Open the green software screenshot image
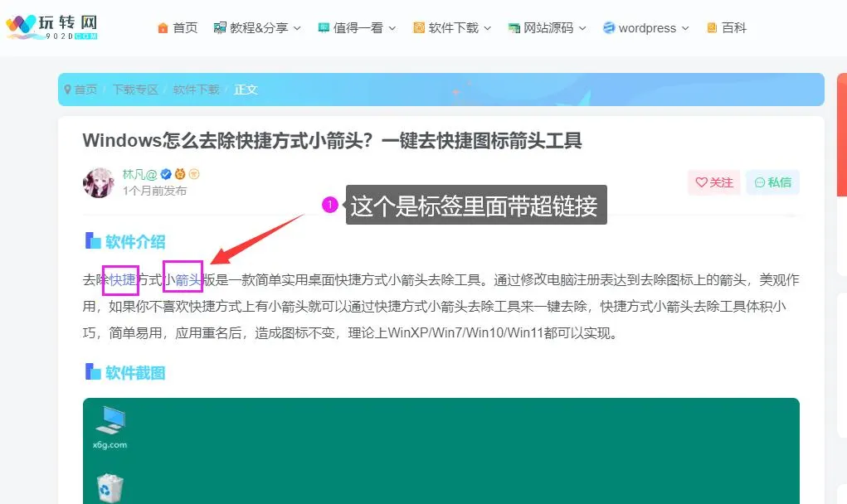The image size is (847, 504). pos(441,451)
